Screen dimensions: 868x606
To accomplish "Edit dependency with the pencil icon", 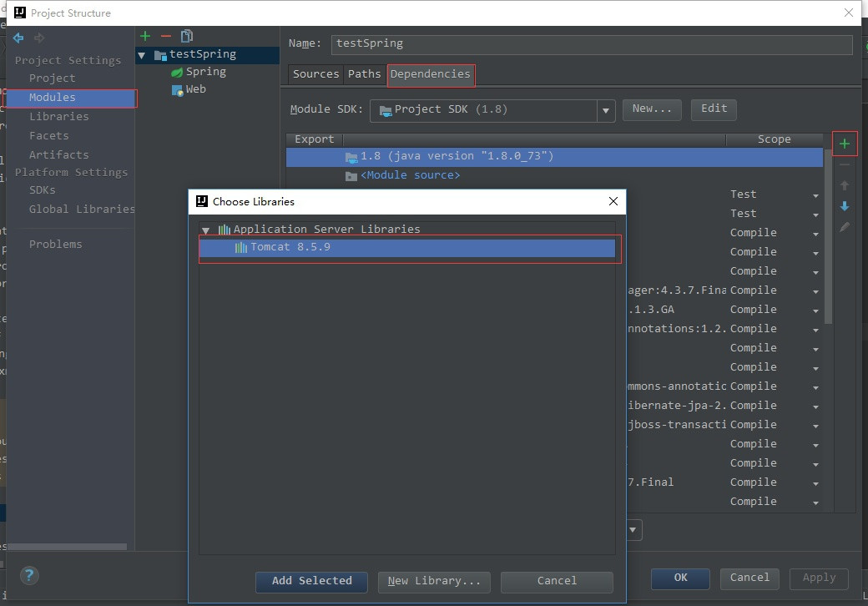I will tap(844, 227).
